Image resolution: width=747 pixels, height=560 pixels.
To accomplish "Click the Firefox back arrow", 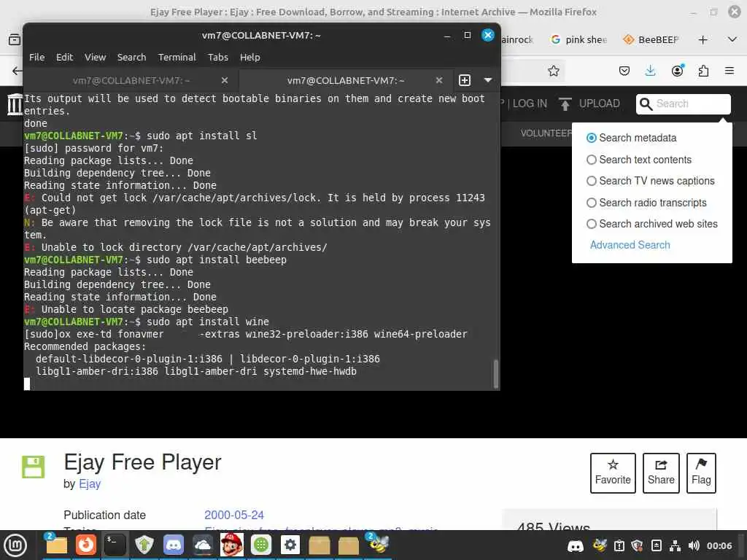I will [x=17, y=71].
